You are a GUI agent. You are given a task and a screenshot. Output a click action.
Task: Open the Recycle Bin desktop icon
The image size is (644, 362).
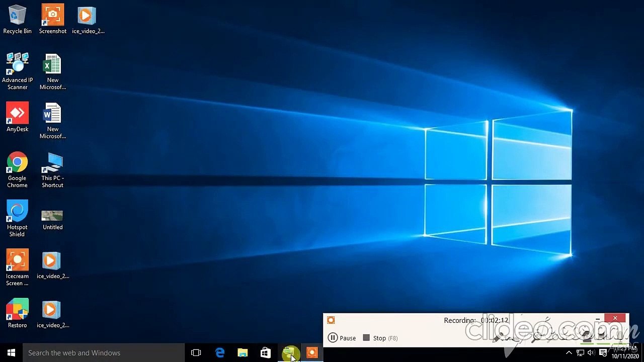click(17, 20)
